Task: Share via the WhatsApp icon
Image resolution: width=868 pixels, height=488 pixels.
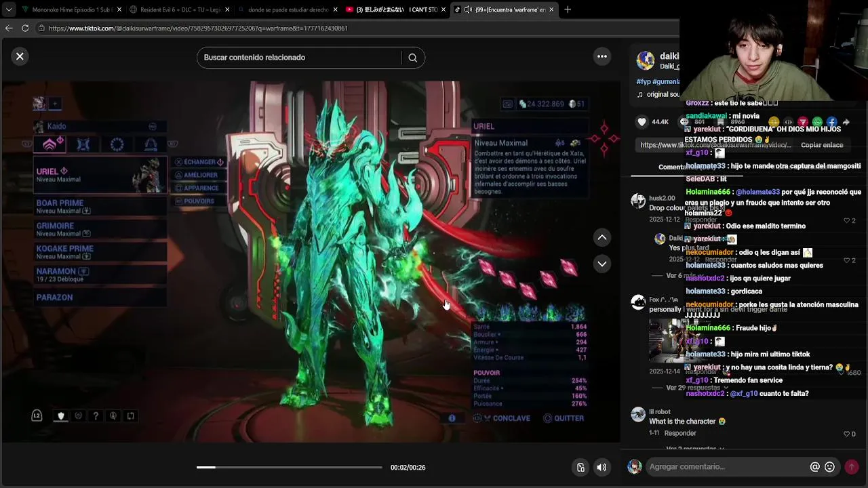Action: coord(817,122)
